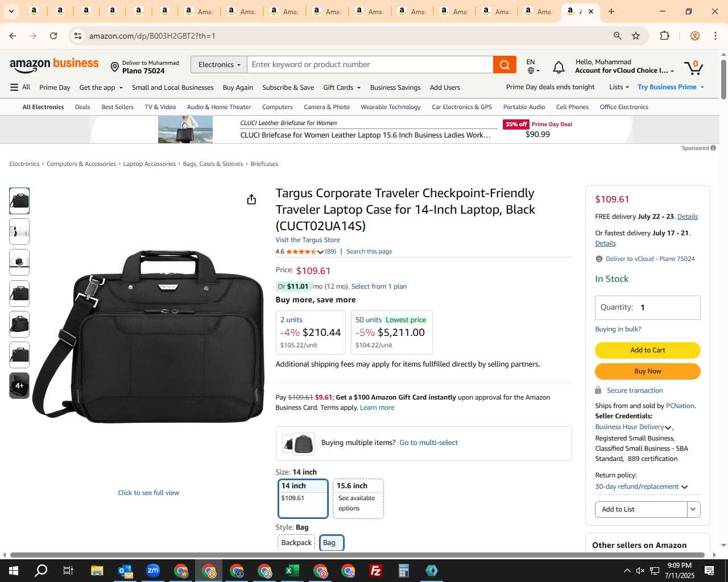
Task: Open Outlook from the taskbar
Action: pos(125,571)
